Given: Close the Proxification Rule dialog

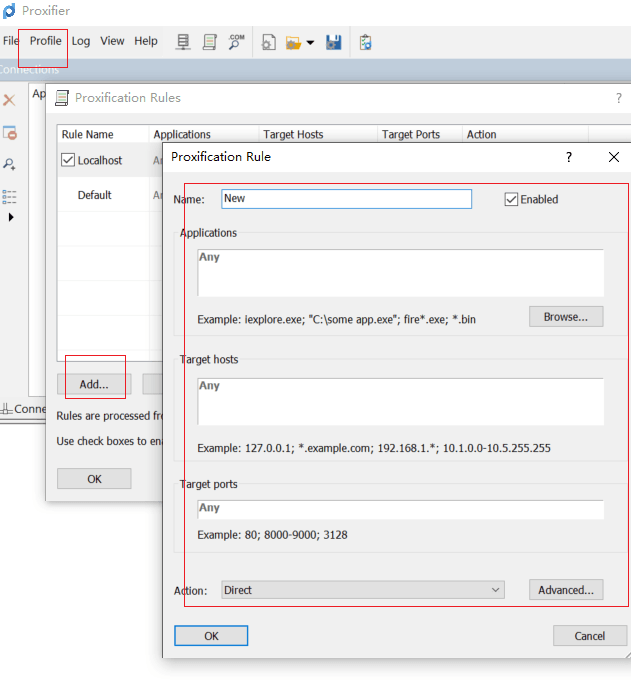Looking at the screenshot, I should click(x=614, y=157).
